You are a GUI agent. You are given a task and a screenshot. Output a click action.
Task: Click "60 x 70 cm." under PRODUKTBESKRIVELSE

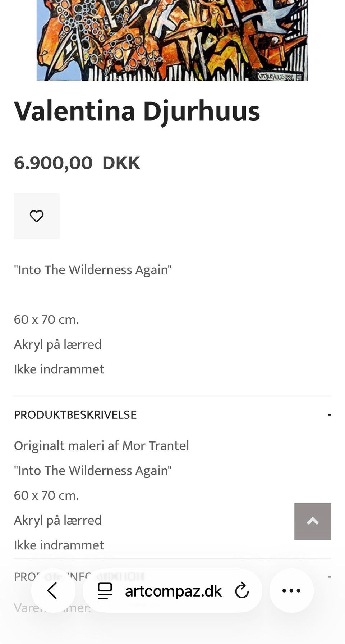[46, 495]
